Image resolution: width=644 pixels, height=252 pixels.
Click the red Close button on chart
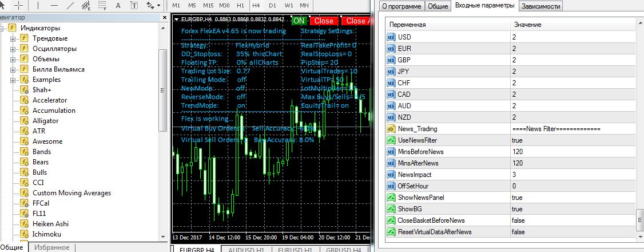[x=324, y=21]
